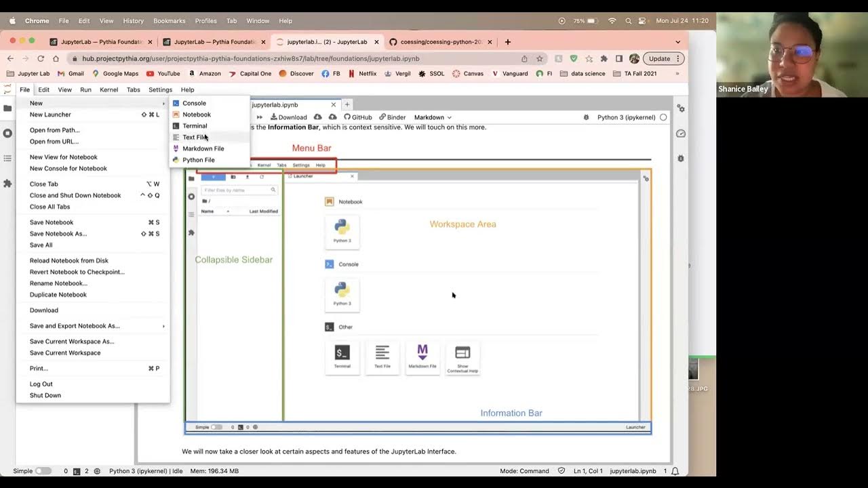Choose Log Out in File menu
This screenshot has width=868, height=488.
click(x=93, y=384)
